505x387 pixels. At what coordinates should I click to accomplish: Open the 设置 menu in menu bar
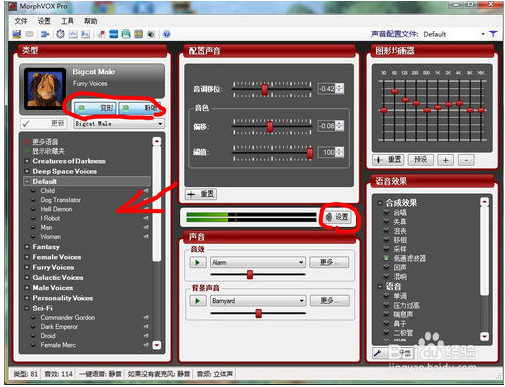point(44,21)
